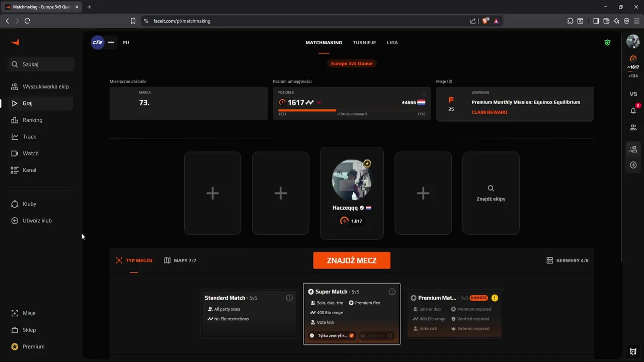Select Graj in the left sidebar
This screenshot has height=362, width=644.
pyautogui.click(x=40, y=103)
